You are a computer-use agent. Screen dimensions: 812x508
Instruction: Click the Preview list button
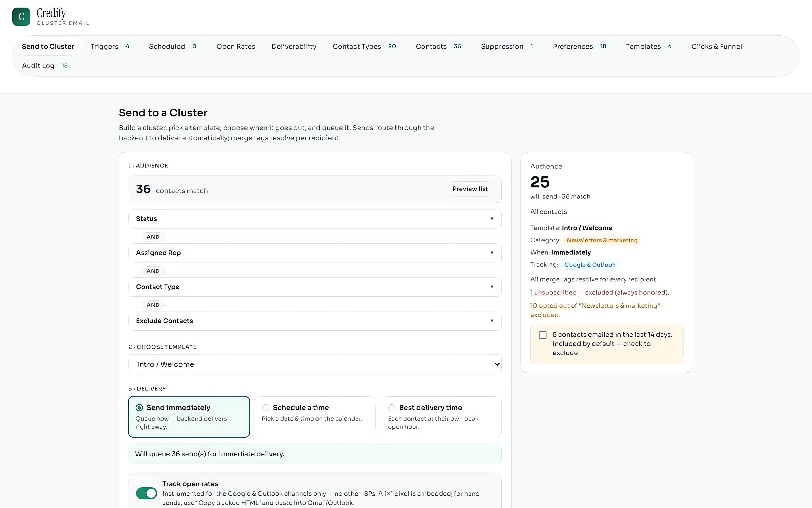tap(470, 189)
